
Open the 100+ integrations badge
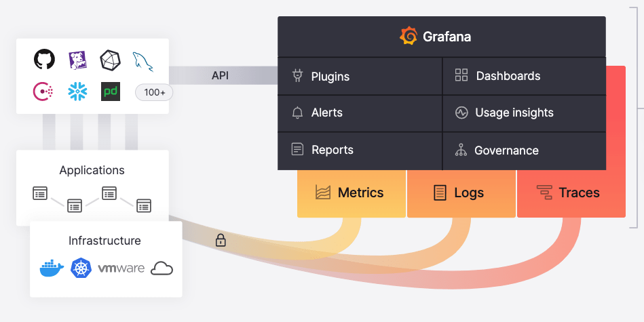(x=154, y=92)
